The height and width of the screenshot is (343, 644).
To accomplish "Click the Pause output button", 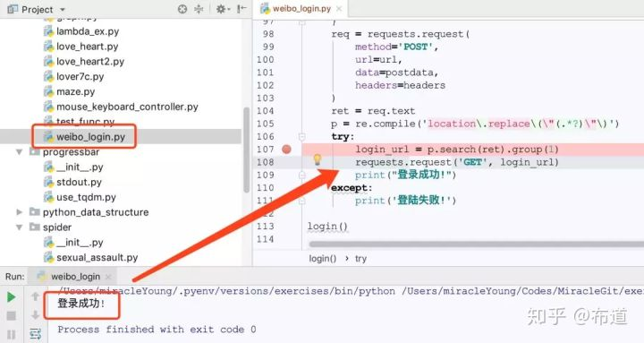I will (12, 334).
